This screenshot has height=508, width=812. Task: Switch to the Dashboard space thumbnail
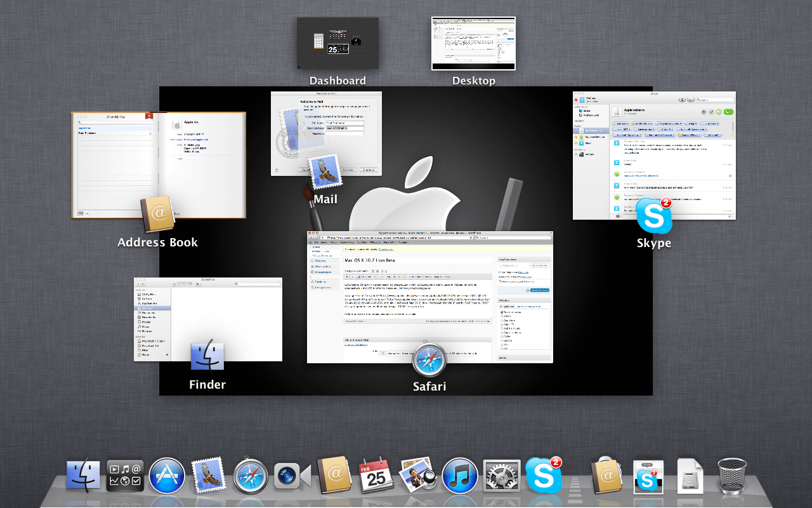pos(337,44)
